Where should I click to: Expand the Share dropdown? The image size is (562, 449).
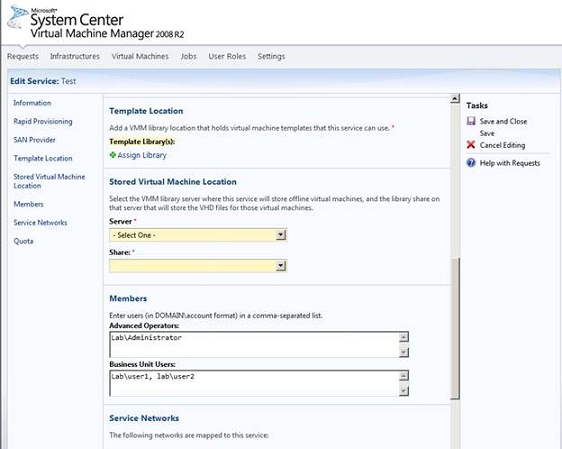[198, 266]
